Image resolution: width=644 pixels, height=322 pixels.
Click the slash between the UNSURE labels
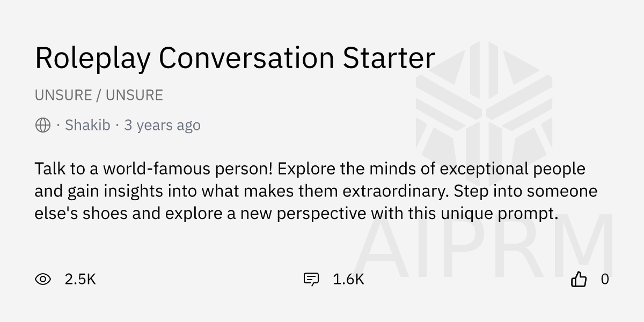point(99,96)
